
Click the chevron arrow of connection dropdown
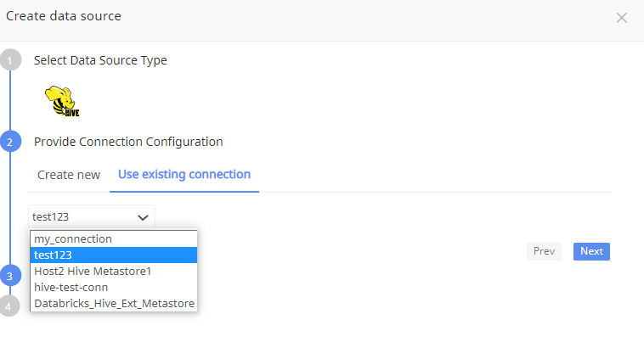click(143, 216)
